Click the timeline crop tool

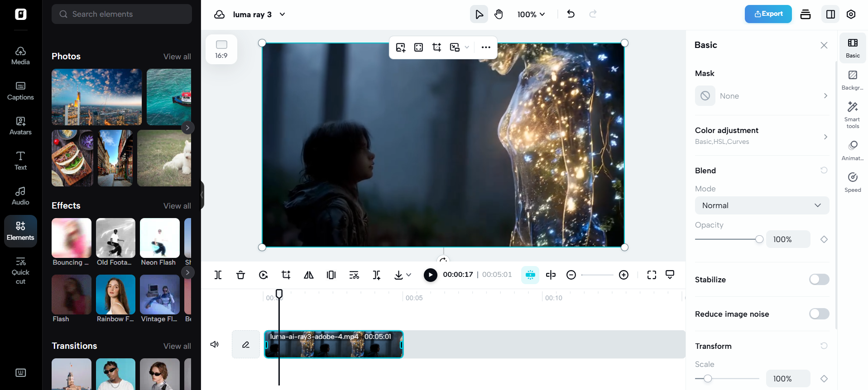coord(286,275)
